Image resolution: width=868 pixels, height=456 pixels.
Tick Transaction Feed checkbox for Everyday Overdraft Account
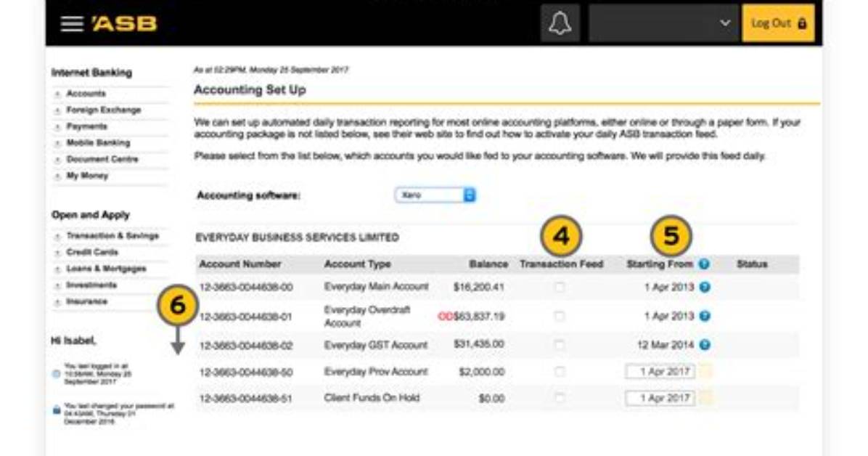(x=560, y=316)
